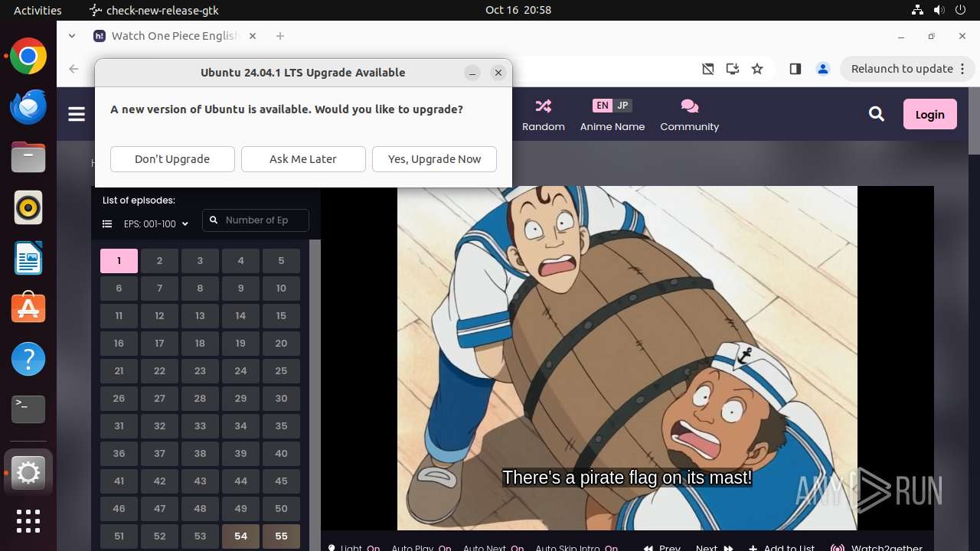Open Help from the dock
This screenshot has height=551, width=980.
[28, 359]
